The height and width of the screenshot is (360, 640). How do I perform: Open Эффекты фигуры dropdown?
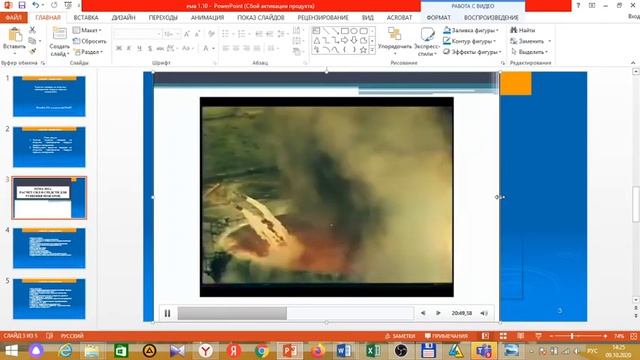[472, 52]
